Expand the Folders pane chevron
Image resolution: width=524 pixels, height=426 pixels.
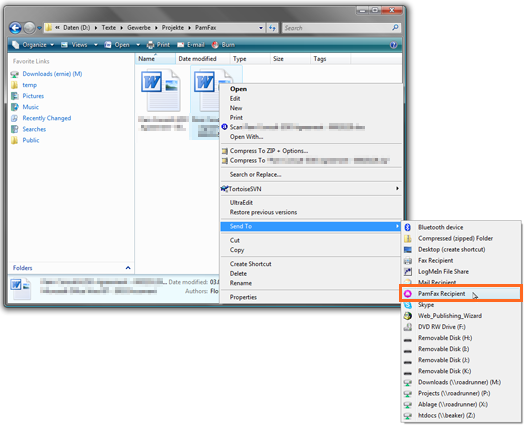[x=128, y=268]
